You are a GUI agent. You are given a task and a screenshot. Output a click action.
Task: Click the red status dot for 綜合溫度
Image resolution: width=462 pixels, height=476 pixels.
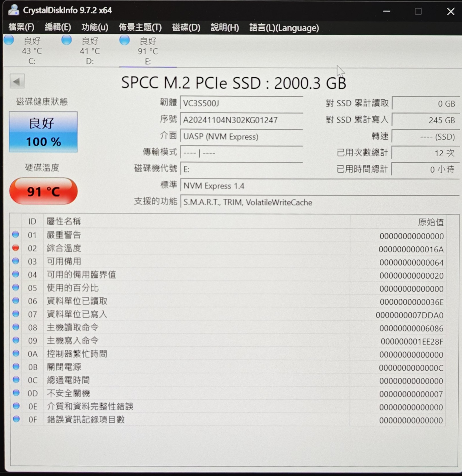(x=16, y=248)
